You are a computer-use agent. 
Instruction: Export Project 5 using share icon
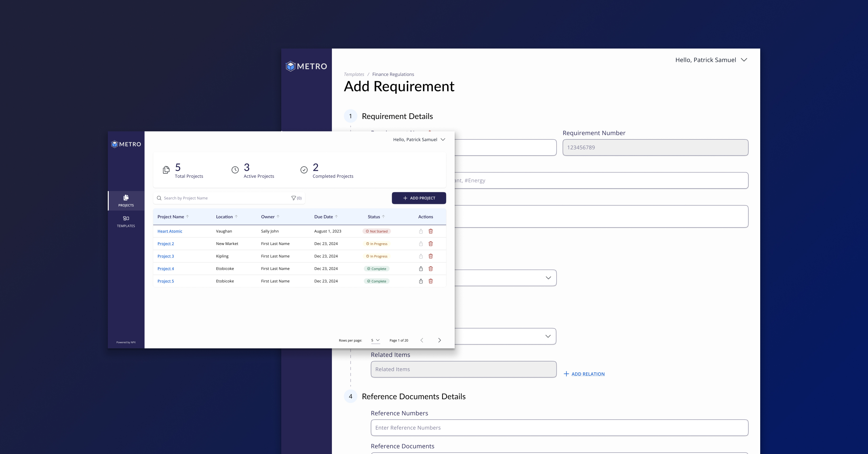click(421, 281)
